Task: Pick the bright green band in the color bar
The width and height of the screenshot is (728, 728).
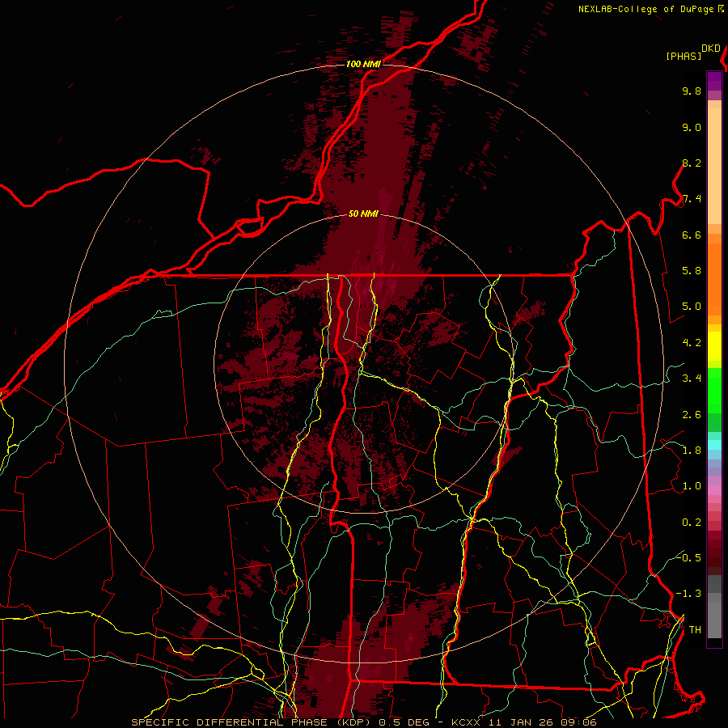Action: click(714, 390)
